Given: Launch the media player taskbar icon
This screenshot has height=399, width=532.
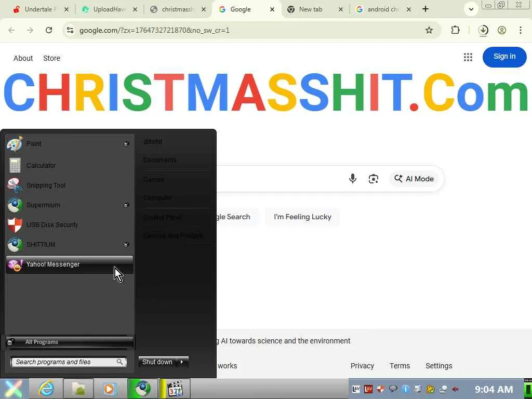Looking at the screenshot, I should 110,389.
